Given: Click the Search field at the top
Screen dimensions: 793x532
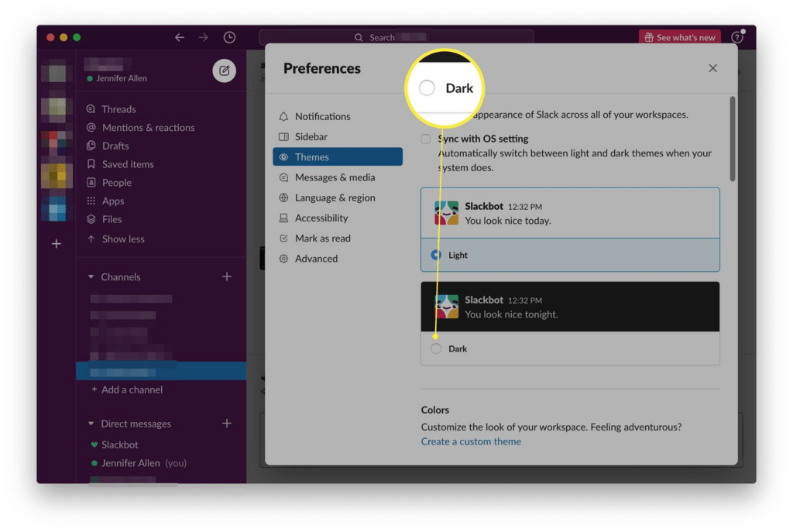Looking at the screenshot, I should pos(396,37).
